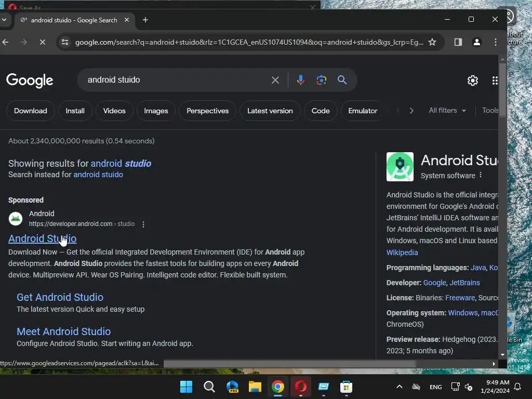Open the tab search dropdown arrow
532x399 pixels.
coord(4,20)
